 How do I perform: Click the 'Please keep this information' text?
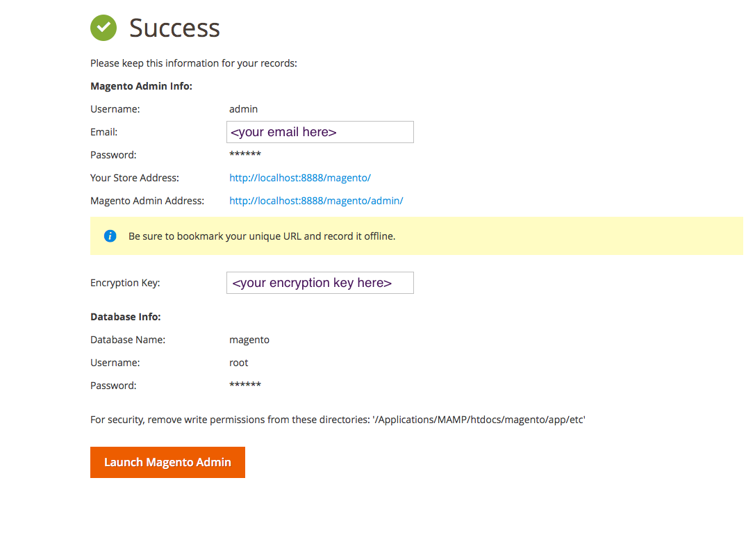pyautogui.click(x=194, y=63)
